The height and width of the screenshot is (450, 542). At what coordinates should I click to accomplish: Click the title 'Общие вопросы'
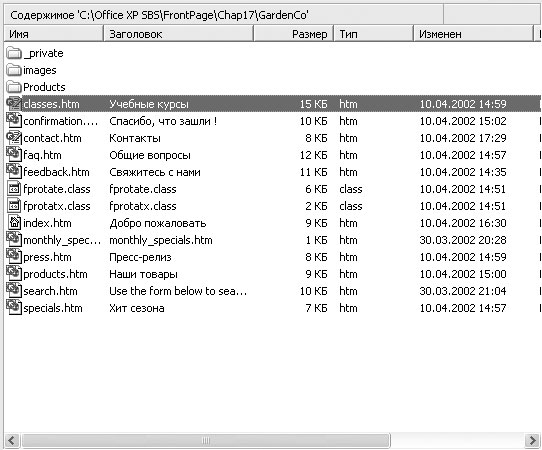150,155
